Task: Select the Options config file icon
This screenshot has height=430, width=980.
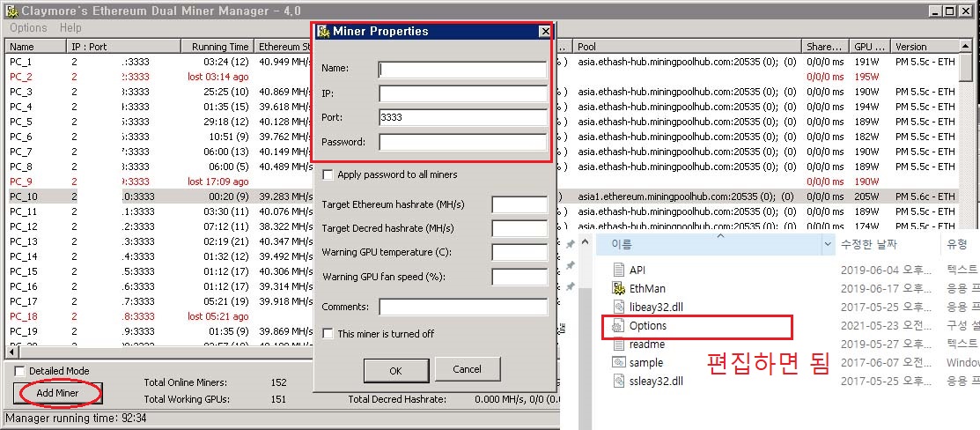Action: tap(619, 325)
